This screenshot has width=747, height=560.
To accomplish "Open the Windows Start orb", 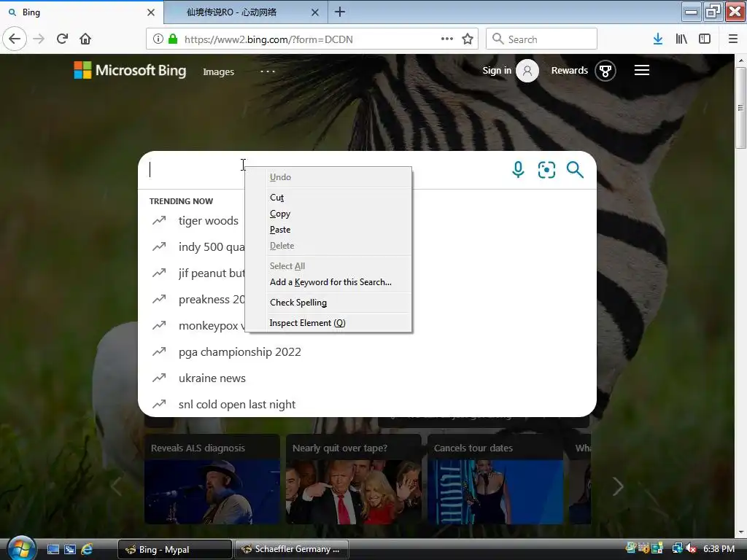I will tap(21, 548).
